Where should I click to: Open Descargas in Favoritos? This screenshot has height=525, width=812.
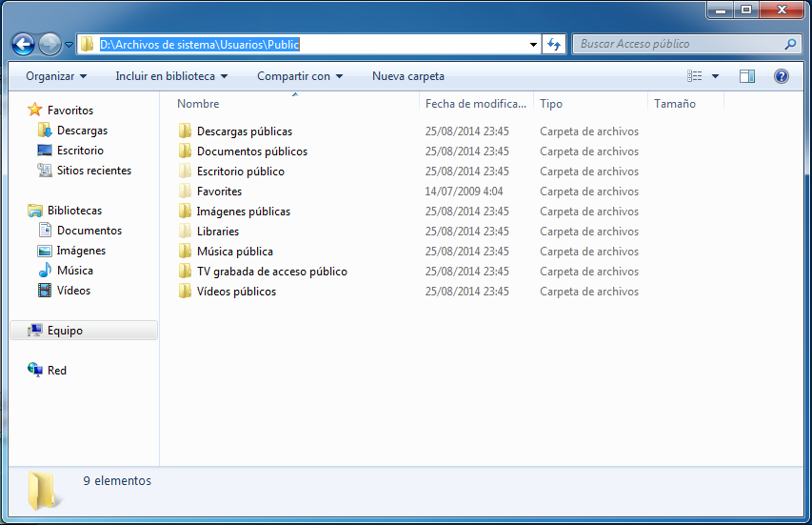pos(72,131)
